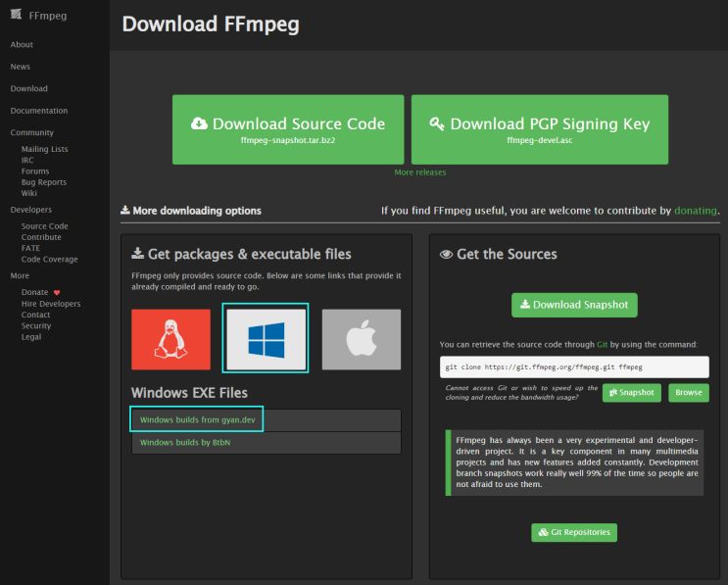Select the Apple macOS tile
Image resolution: width=728 pixels, height=585 pixels.
[362, 339]
